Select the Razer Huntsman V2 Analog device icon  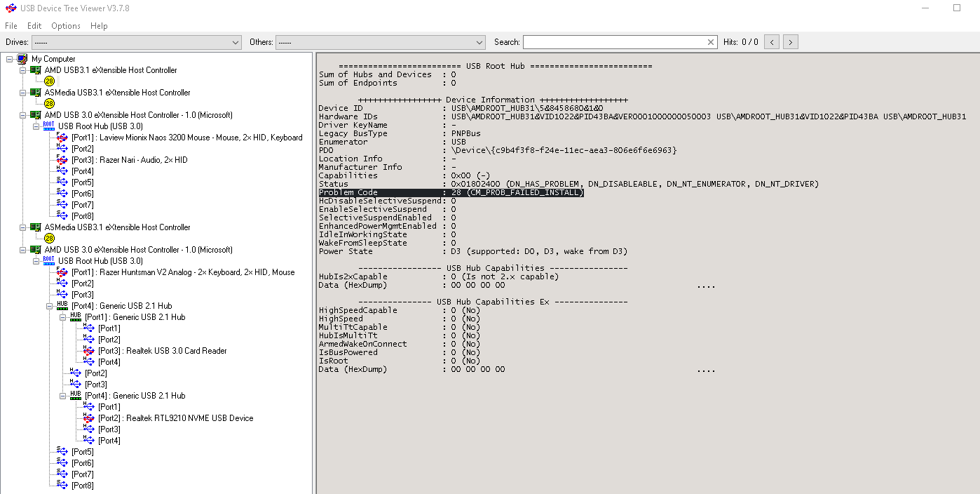click(x=62, y=272)
